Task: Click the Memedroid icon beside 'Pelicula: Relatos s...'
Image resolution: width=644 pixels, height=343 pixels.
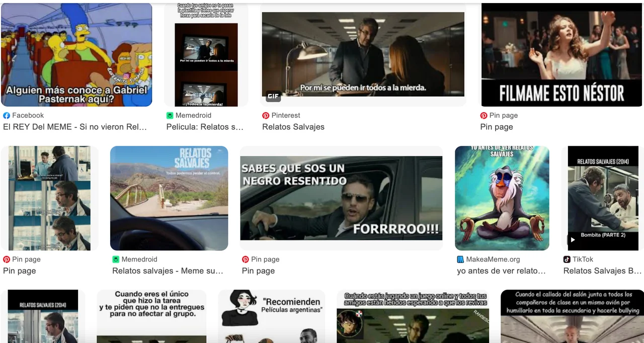Action: pos(170,116)
